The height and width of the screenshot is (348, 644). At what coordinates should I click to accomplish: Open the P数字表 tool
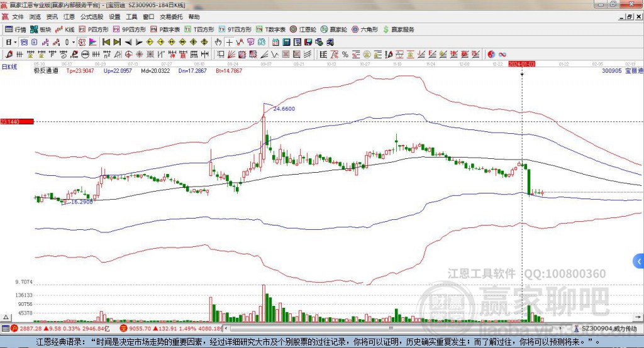pyautogui.click(x=165, y=30)
